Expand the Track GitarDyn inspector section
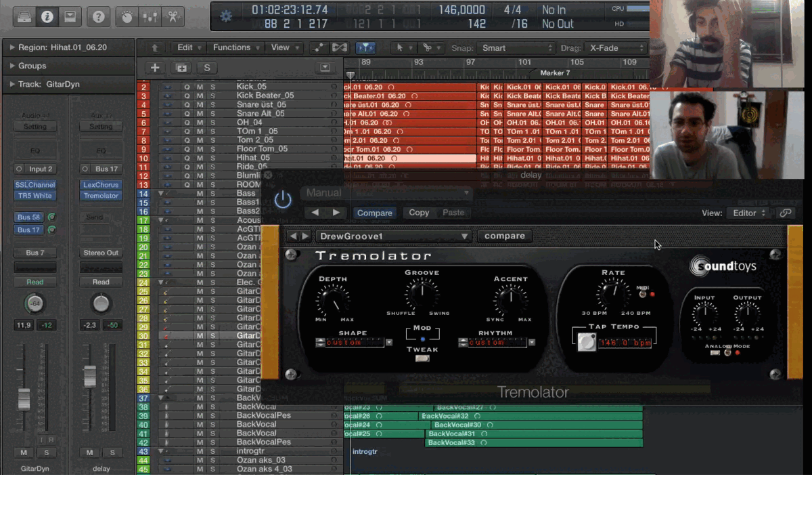812x508 pixels. 12,85
